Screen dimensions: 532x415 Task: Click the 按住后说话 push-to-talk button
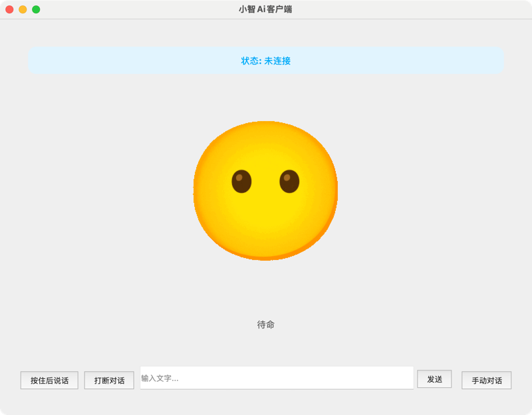(49, 380)
